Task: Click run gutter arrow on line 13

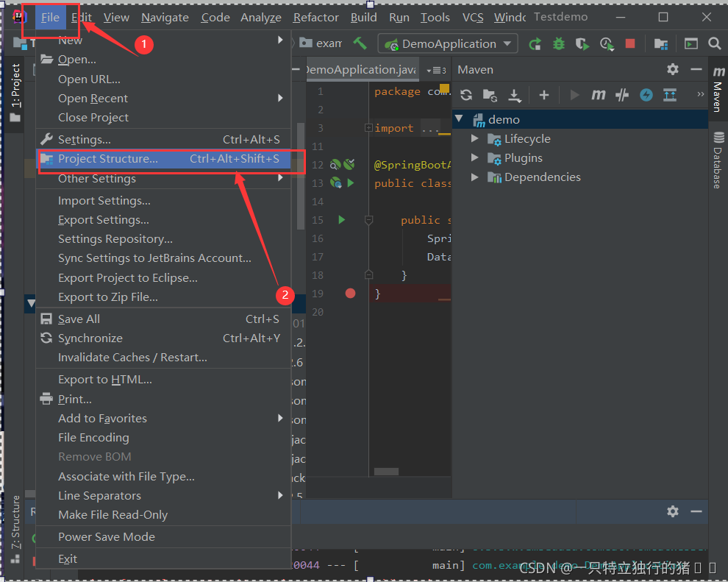Action: [x=351, y=183]
